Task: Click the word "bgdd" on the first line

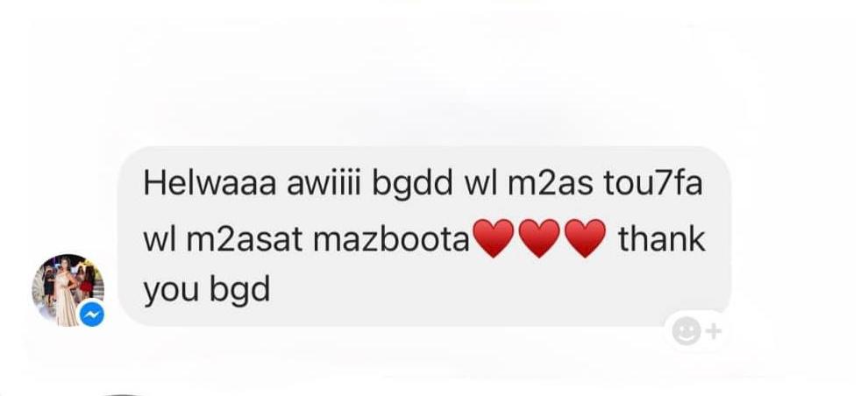Action: click(412, 183)
